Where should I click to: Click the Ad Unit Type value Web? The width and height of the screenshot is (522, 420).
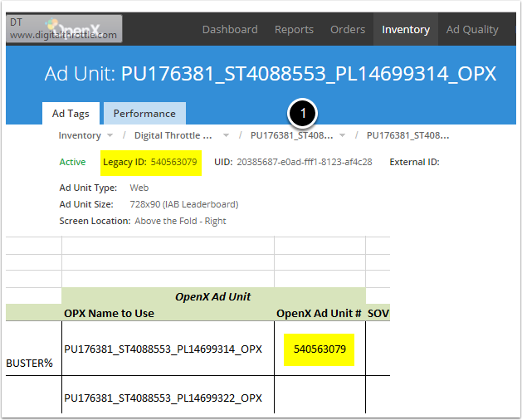coord(139,188)
